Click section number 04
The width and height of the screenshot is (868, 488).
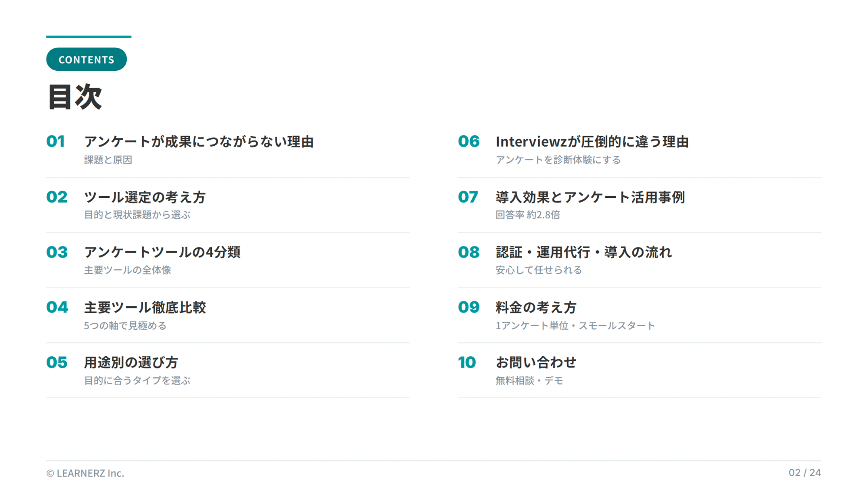tap(57, 307)
